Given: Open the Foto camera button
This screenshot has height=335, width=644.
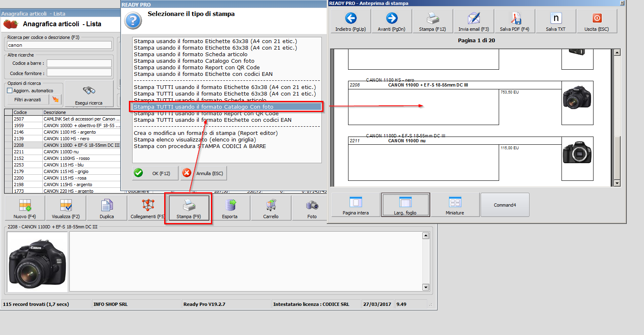Looking at the screenshot, I should tap(311, 208).
